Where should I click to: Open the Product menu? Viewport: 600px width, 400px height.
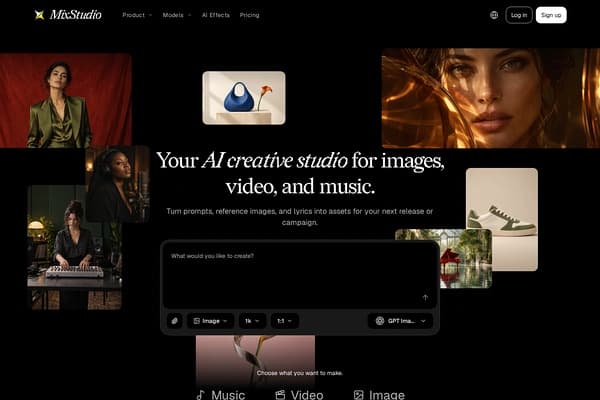point(137,15)
